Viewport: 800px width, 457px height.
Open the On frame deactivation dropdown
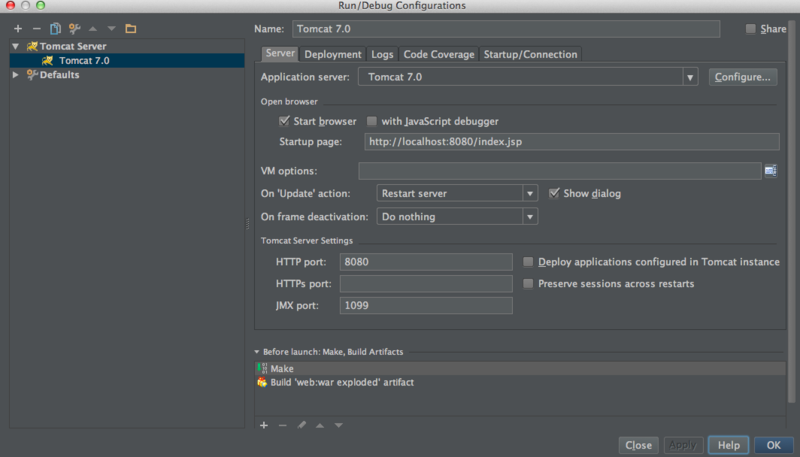[x=530, y=217]
